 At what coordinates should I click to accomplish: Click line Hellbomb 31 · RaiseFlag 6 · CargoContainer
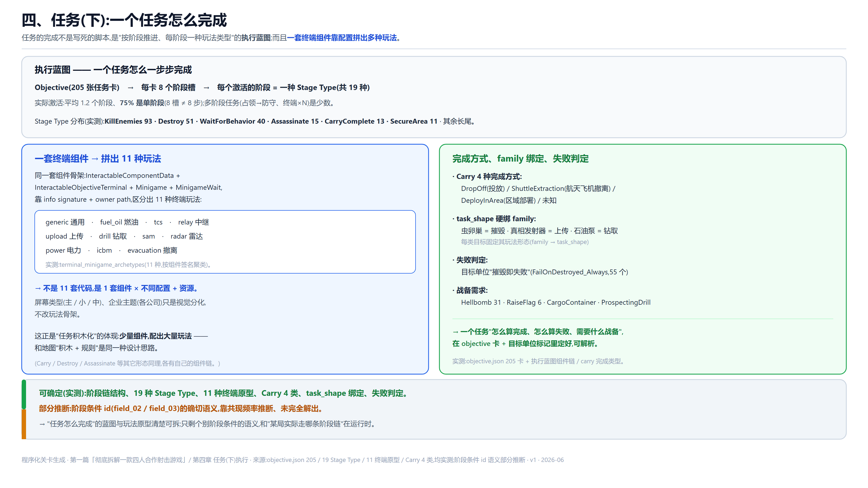coord(556,303)
